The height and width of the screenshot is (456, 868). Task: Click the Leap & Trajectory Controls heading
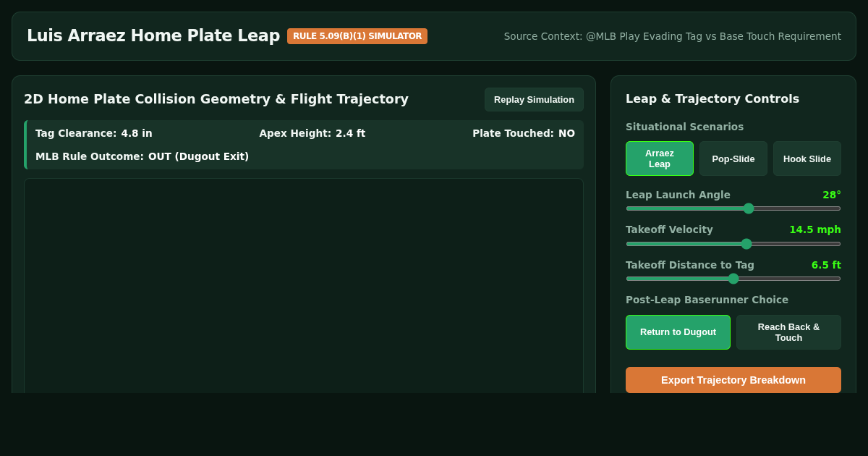(x=712, y=99)
